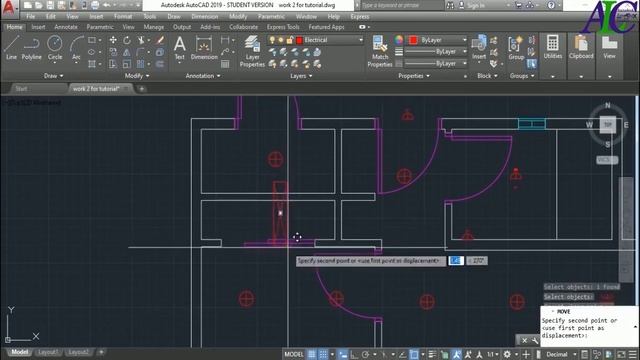Viewport: 640px width, 360px height.
Task: Click the Move tool icon
Action: point(113,40)
